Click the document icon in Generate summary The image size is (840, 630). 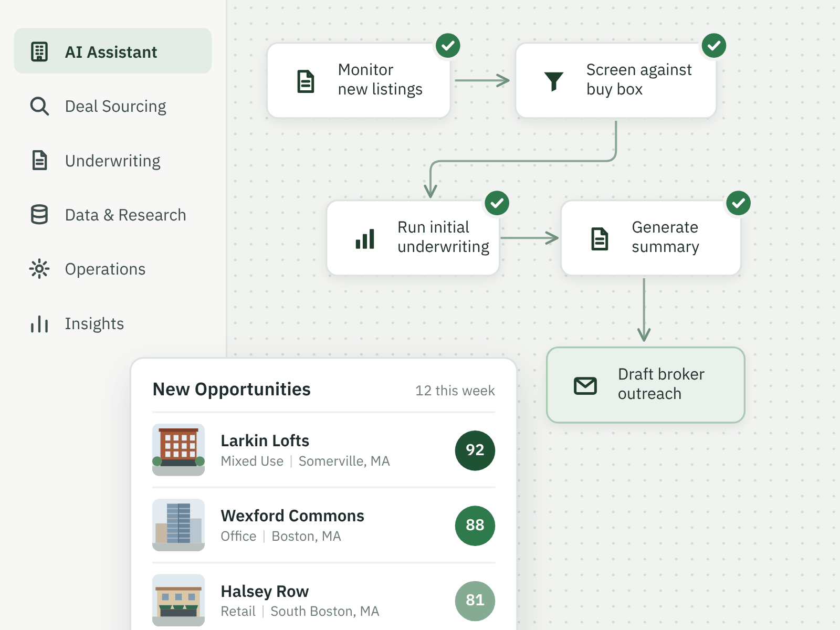[x=600, y=238]
